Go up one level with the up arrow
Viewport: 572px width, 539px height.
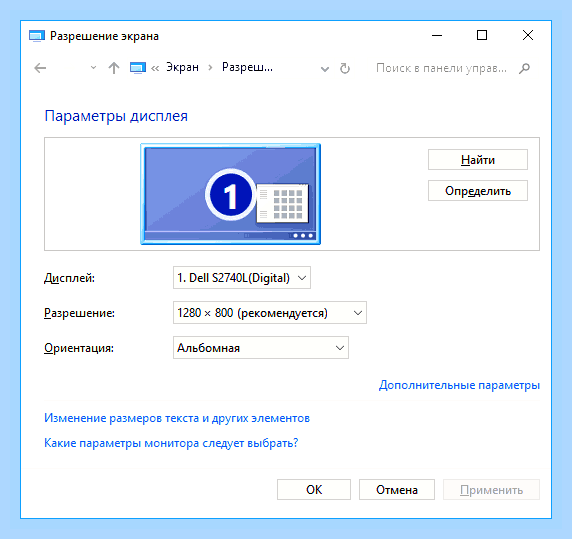(x=114, y=68)
